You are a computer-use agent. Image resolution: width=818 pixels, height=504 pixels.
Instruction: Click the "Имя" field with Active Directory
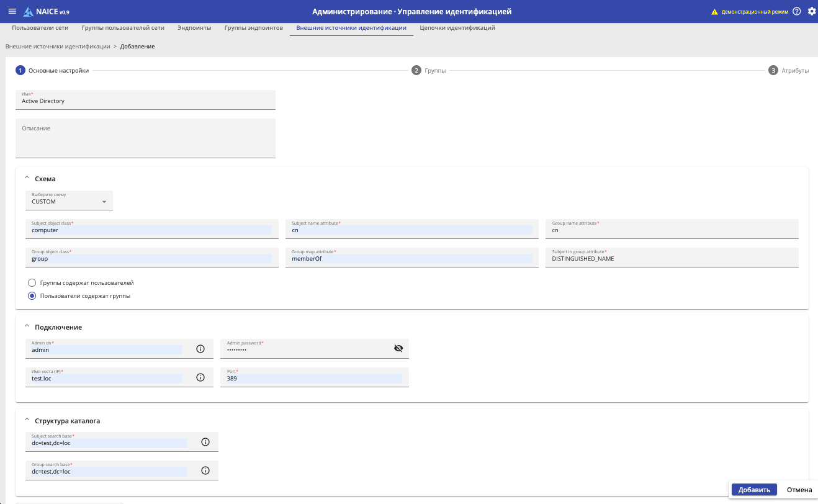click(x=145, y=99)
